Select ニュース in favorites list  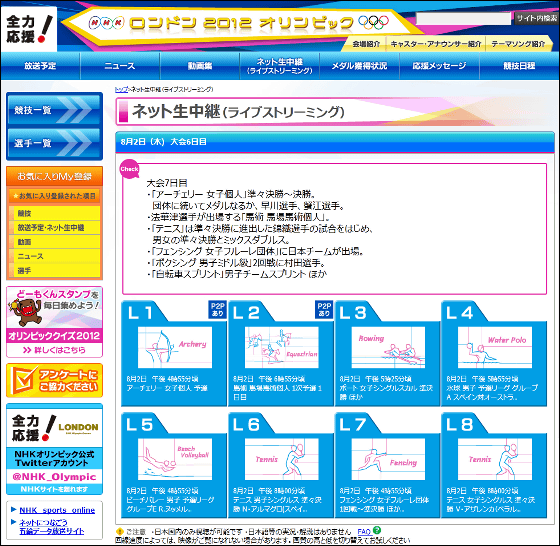[x=54, y=256]
